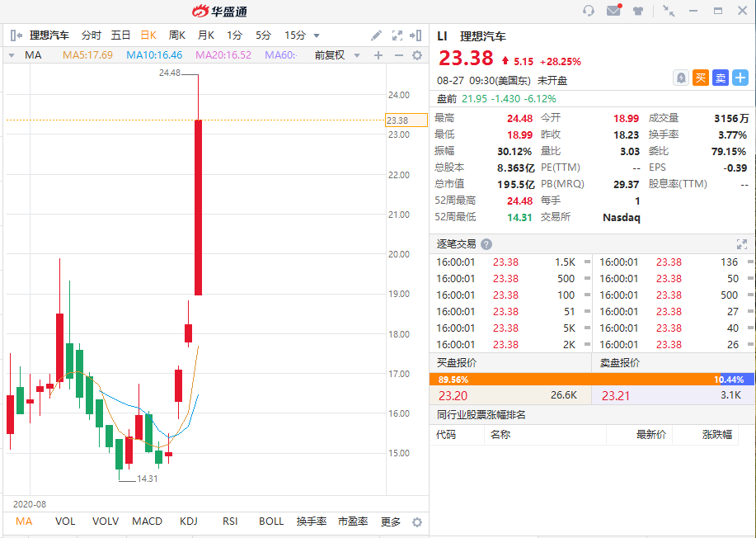Switch to 五日 chart tab
The image size is (756, 538).
click(120, 35)
